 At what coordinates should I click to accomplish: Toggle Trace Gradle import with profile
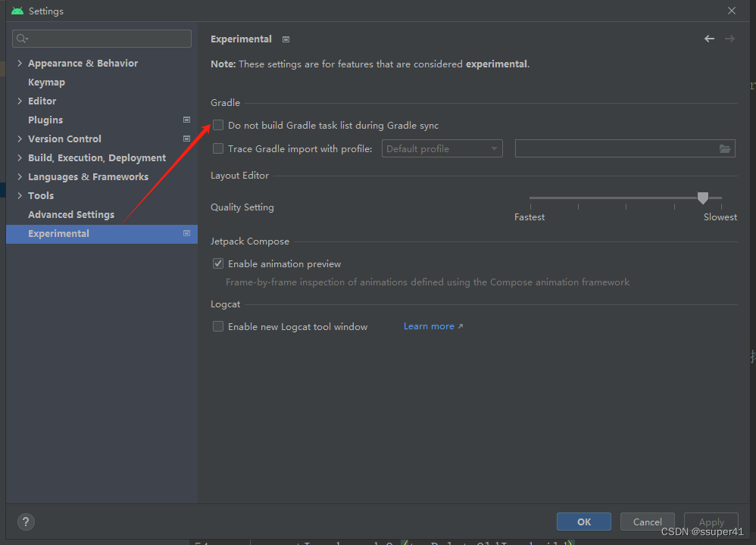(218, 148)
